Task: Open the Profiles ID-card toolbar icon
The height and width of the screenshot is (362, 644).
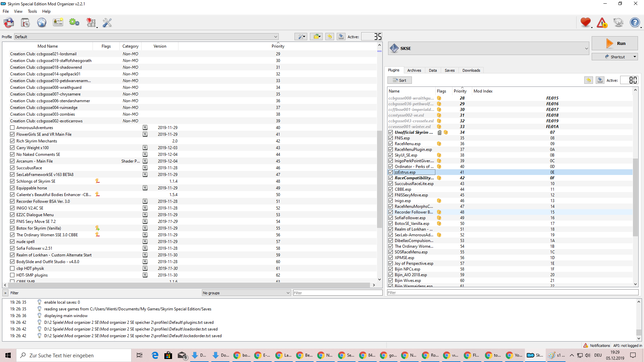Action: pyautogui.click(x=58, y=23)
